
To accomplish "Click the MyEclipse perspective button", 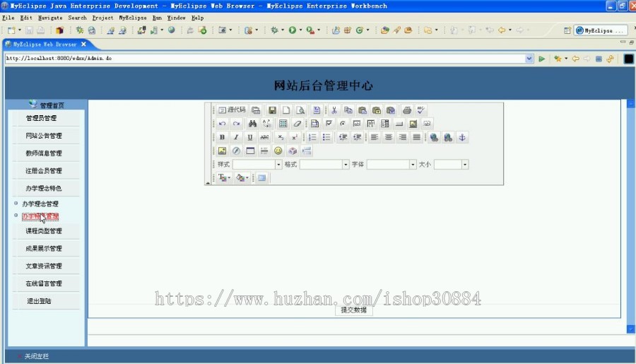I will (600, 30).
